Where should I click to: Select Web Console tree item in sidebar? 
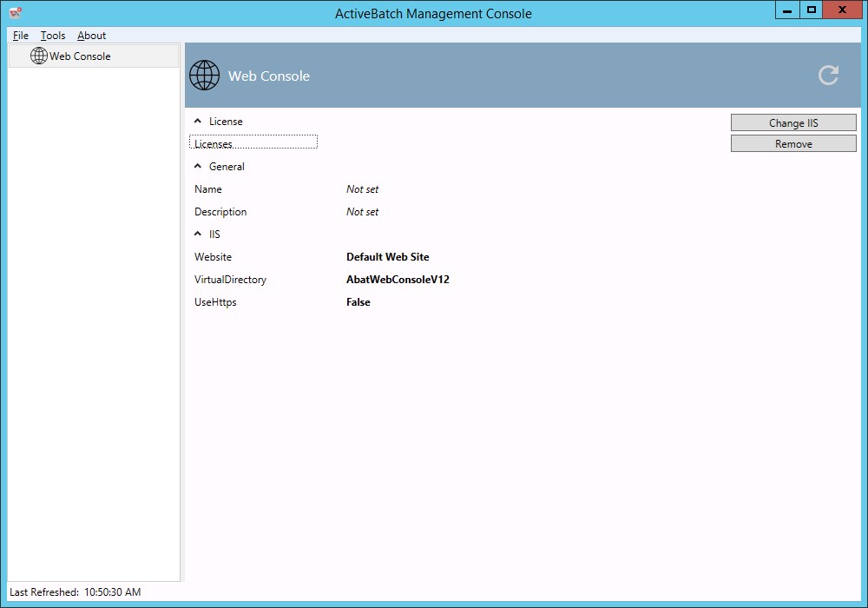[94, 56]
